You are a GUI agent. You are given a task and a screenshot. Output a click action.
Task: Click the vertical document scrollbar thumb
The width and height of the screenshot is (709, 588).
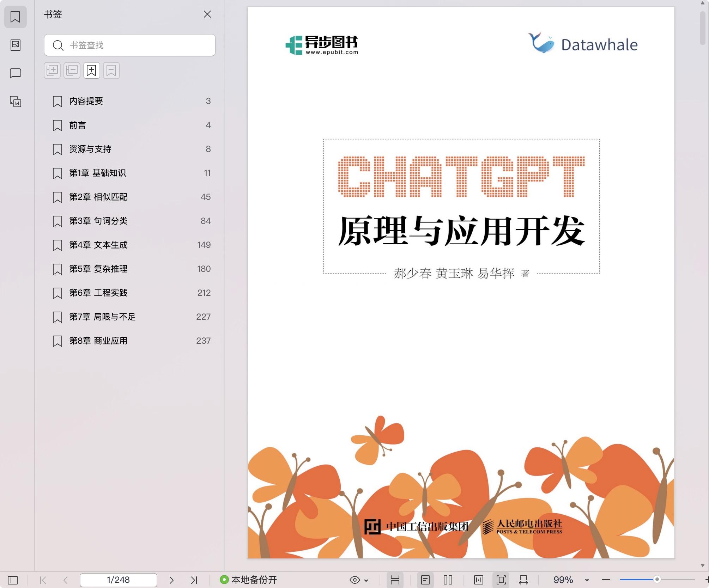(702, 28)
